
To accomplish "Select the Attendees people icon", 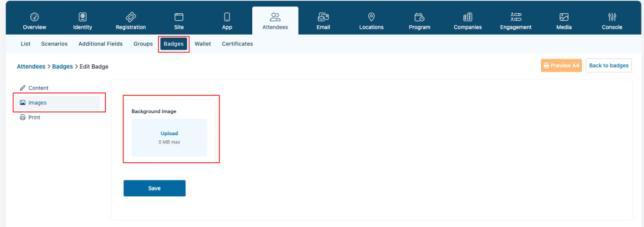I will pyautogui.click(x=275, y=17).
